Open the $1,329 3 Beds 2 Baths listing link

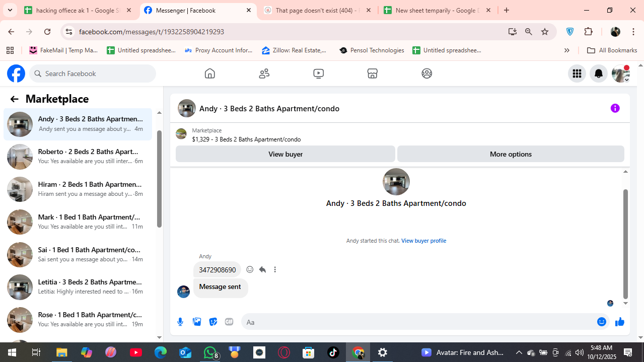coord(246,139)
